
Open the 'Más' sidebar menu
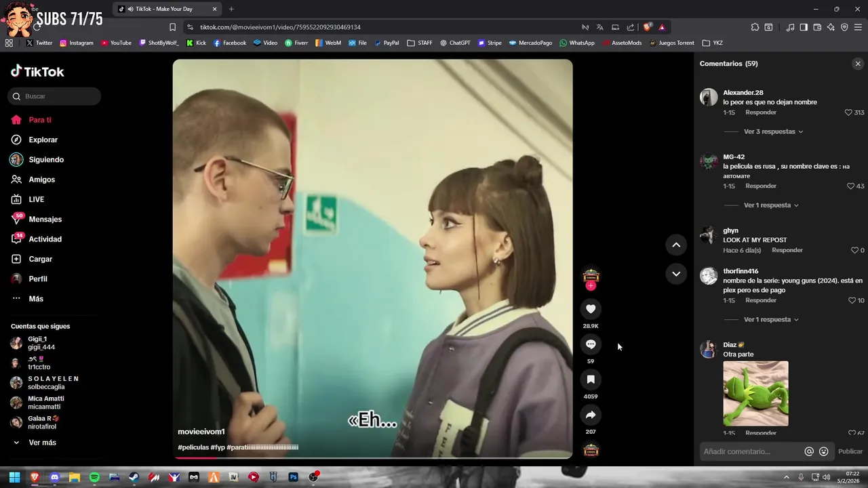(27, 299)
